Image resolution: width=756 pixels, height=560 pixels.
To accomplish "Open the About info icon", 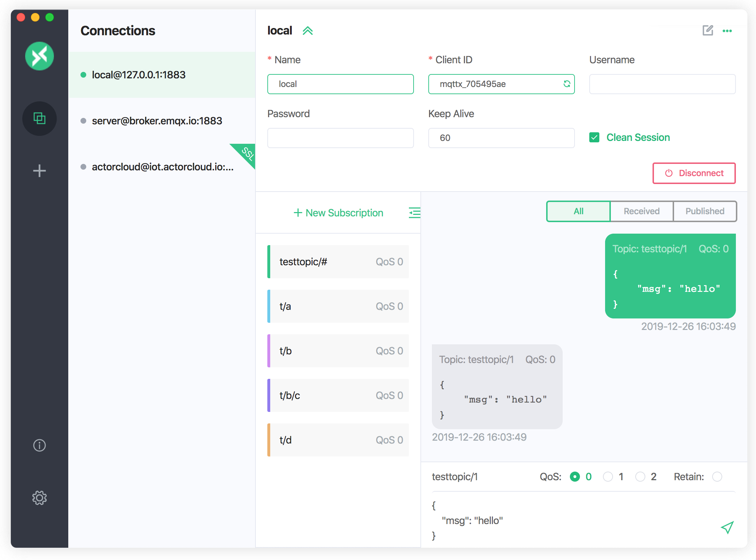I will click(x=40, y=445).
